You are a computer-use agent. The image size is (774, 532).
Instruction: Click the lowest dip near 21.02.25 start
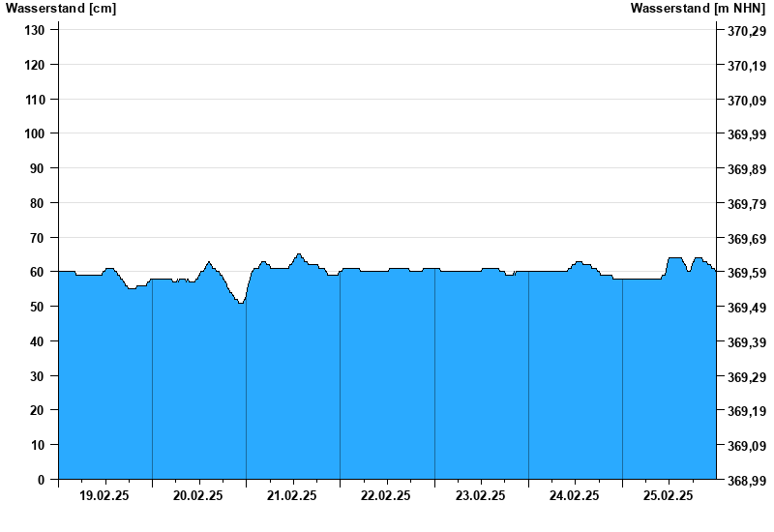tap(241, 303)
